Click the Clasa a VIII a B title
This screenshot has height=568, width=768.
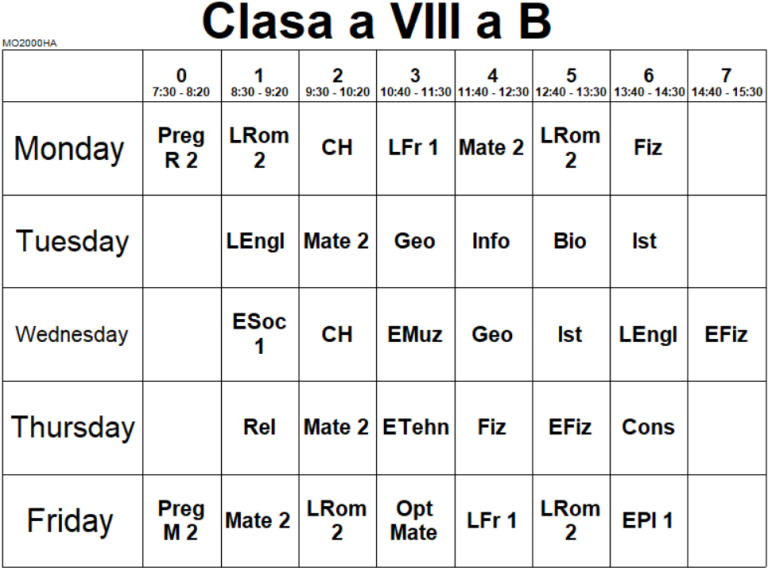click(376, 22)
